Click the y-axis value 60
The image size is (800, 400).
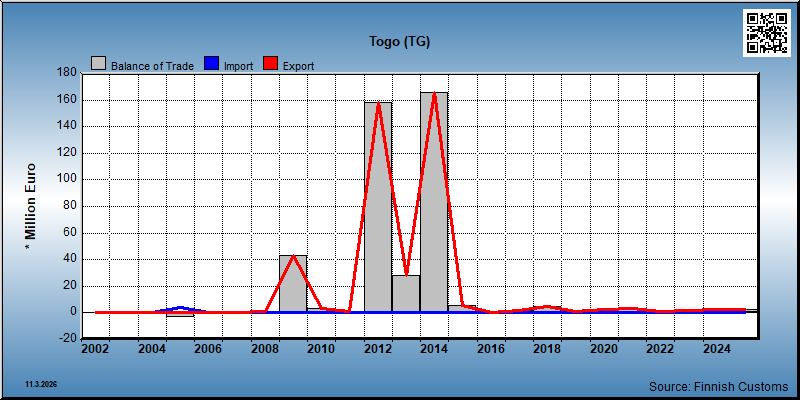pyautogui.click(x=70, y=233)
